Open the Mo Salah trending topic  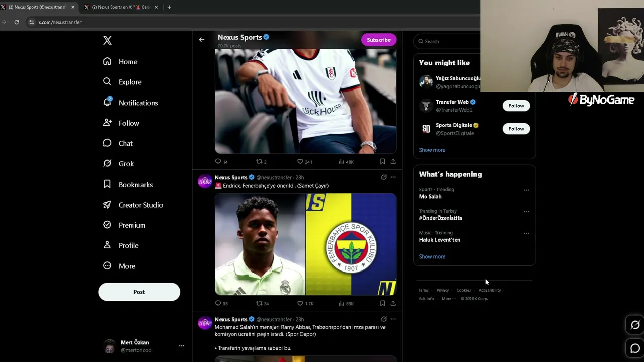pos(430,197)
